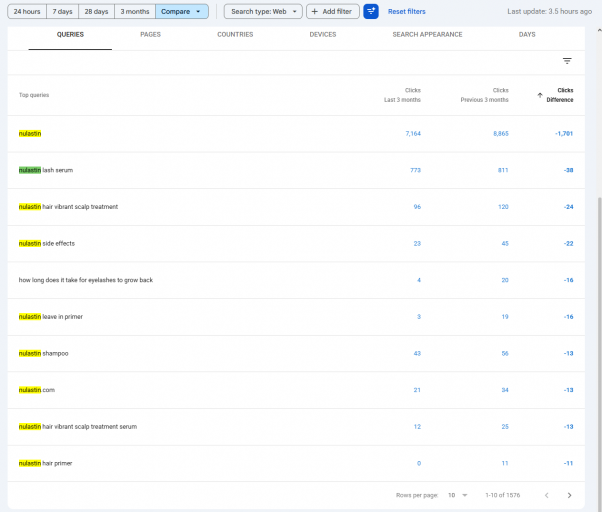Open Rows per page dropdown
Image resolution: width=602 pixels, height=512 pixels.
pos(458,495)
